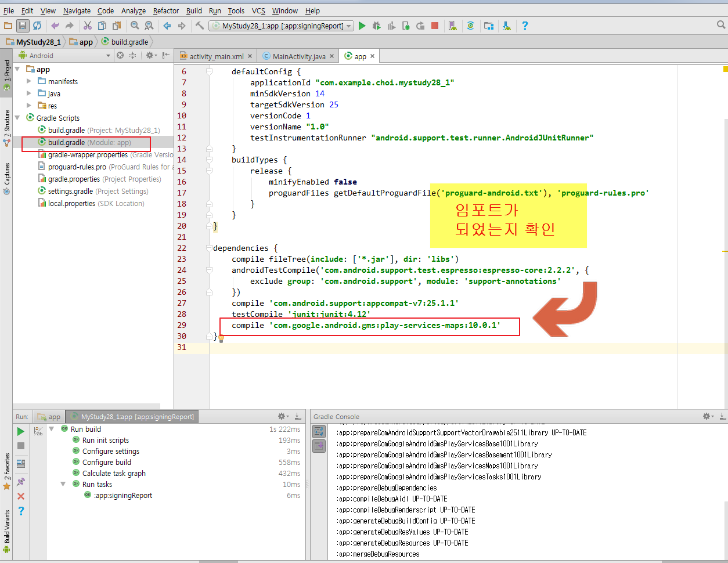Click the Paste clipboard toolbar icon
Viewport: 728px width, 563px height.
coord(117,26)
